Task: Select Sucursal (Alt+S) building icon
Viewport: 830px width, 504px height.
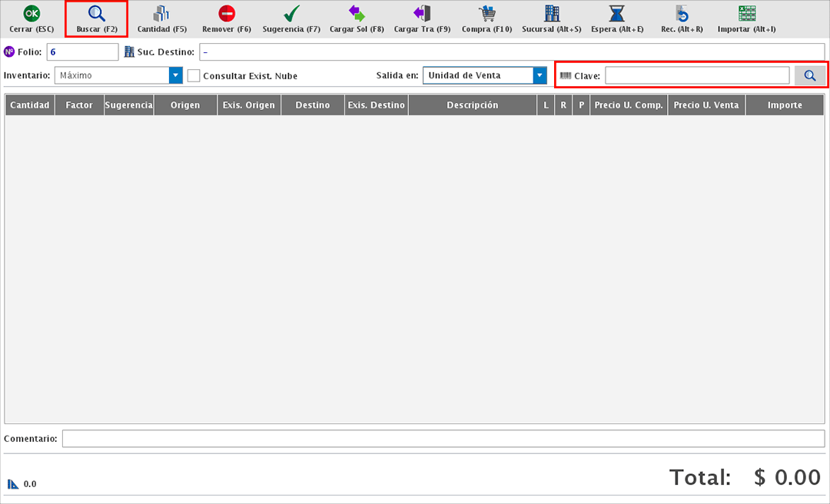Action: click(x=552, y=13)
